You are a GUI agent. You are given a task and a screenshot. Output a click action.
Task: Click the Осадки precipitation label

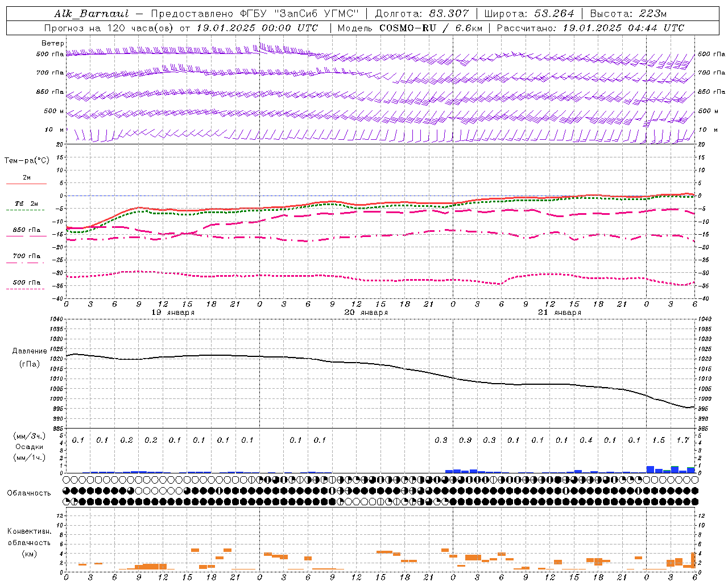[x=30, y=447]
